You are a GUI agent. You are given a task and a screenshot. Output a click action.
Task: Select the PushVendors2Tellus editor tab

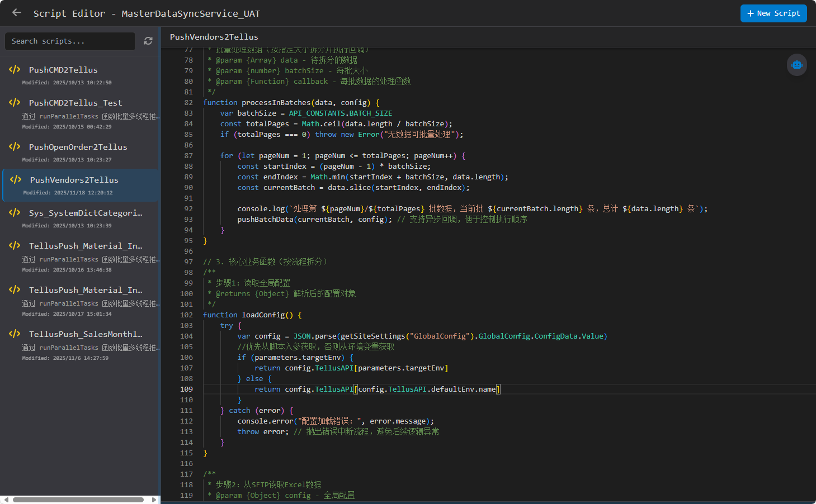click(214, 37)
